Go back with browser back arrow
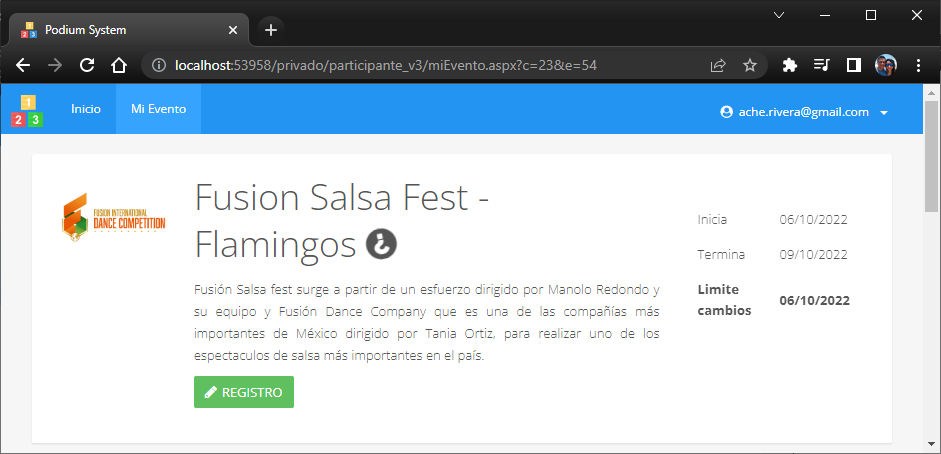 23,65
